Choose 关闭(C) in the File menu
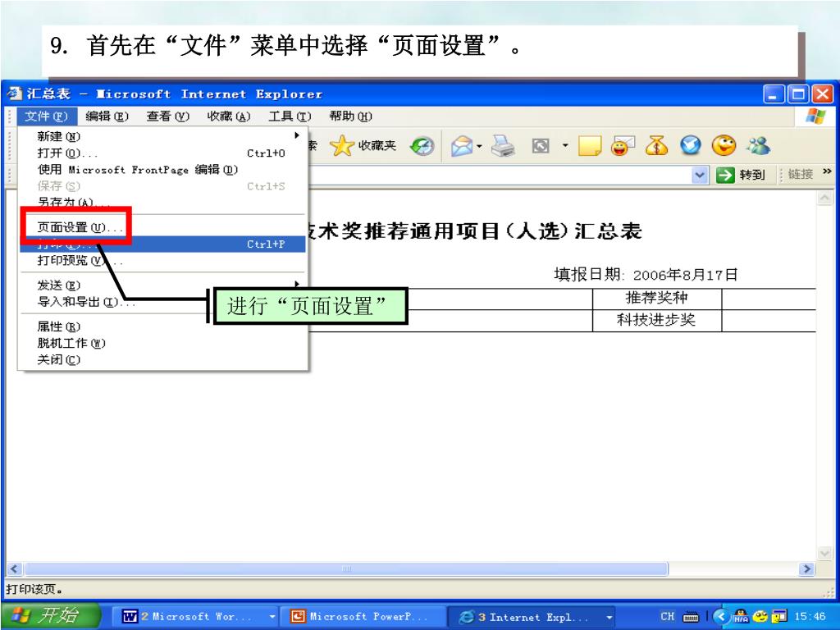This screenshot has width=840, height=630. (x=163, y=359)
